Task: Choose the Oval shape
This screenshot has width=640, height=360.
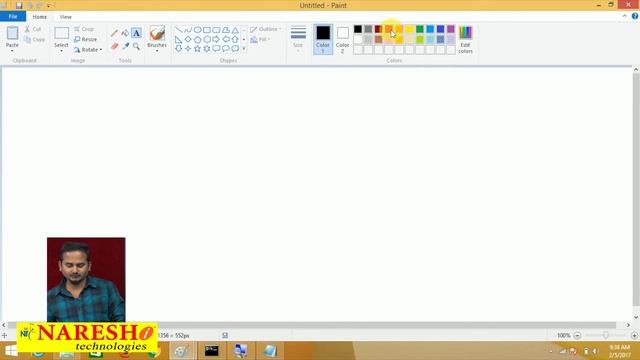Action: (197, 30)
